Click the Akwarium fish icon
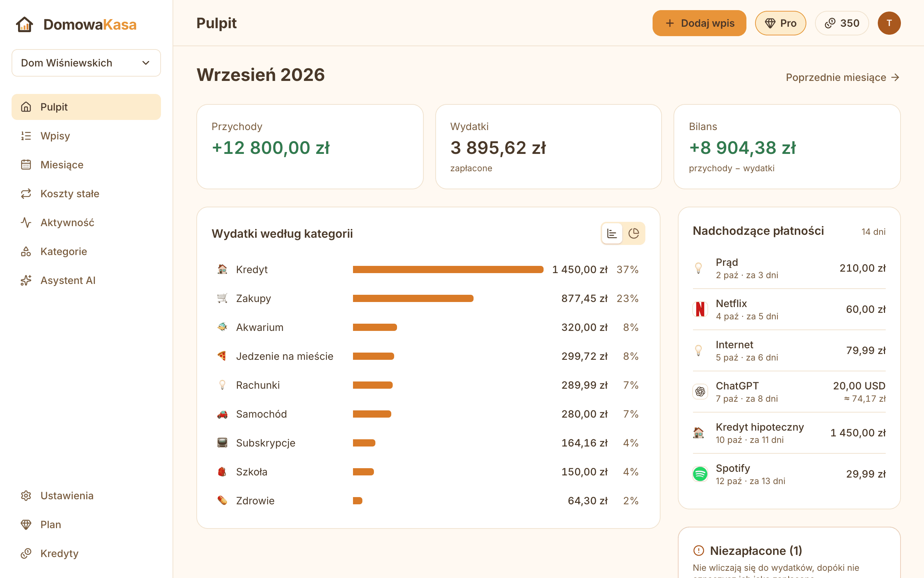 coord(222,327)
